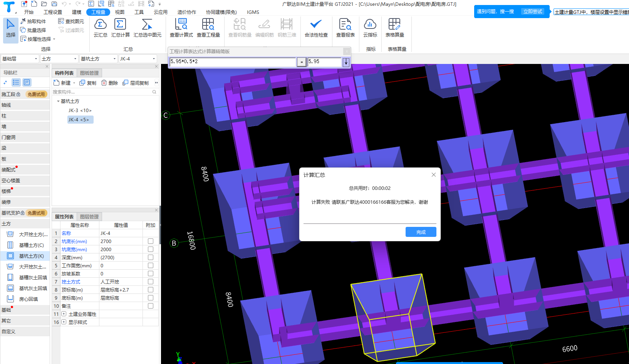This screenshot has width=629, height=364.
Task: Open 云汇总 cloud summary
Action: (x=100, y=28)
